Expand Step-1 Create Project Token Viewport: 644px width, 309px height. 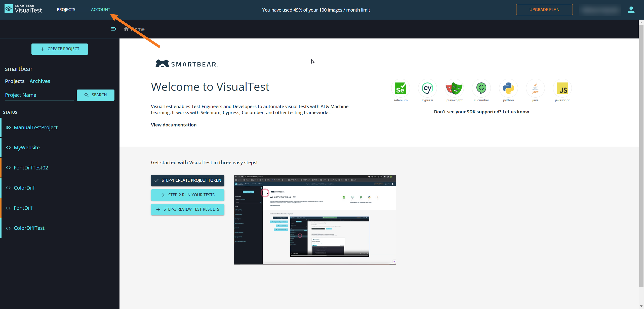coord(187,181)
